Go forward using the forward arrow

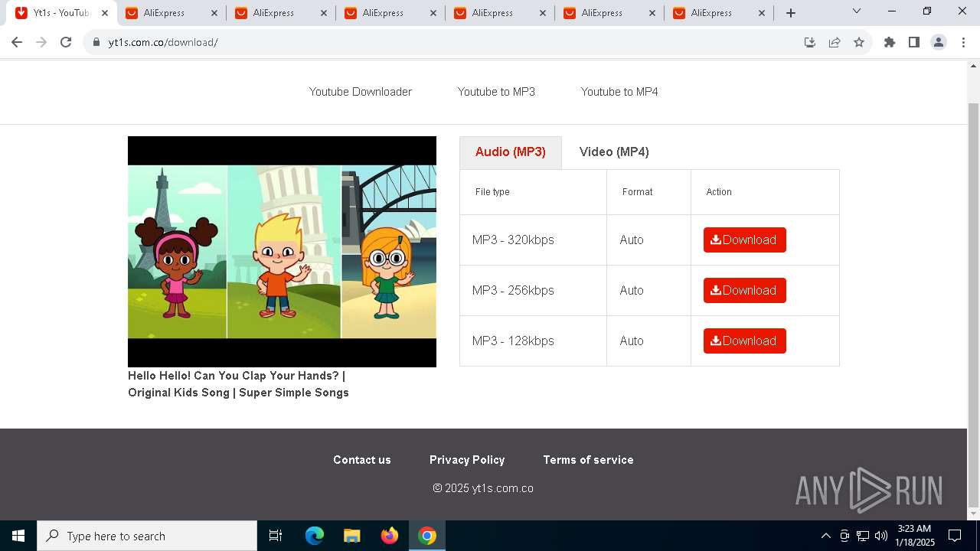pyautogui.click(x=41, y=42)
